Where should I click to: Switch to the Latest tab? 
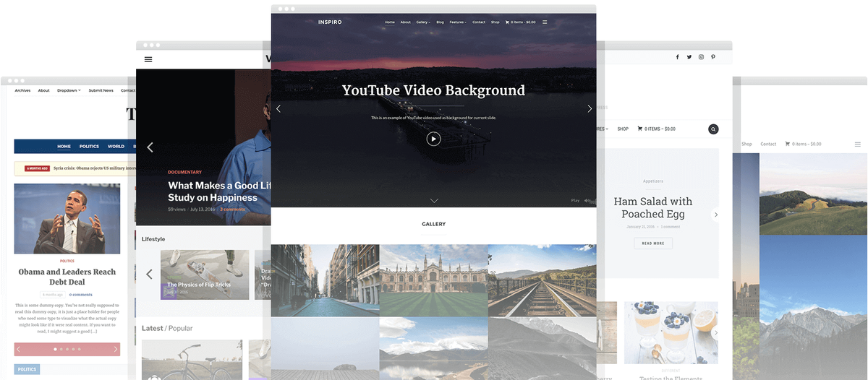pos(152,328)
